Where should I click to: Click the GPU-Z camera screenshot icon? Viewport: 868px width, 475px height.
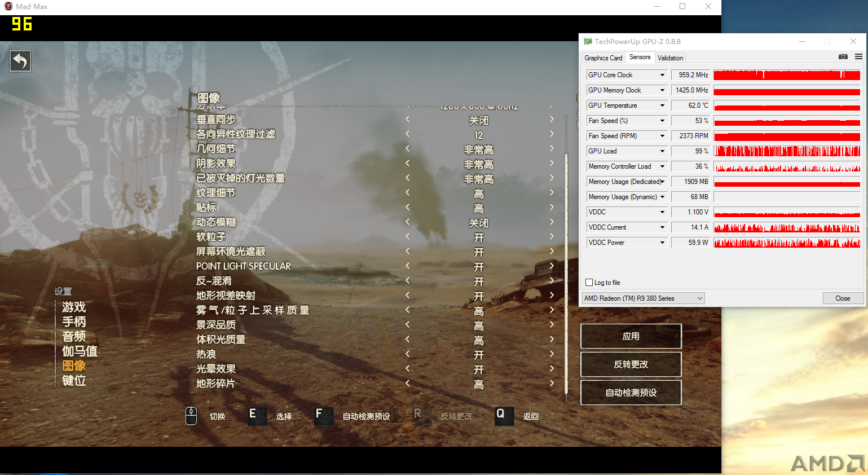(x=843, y=56)
